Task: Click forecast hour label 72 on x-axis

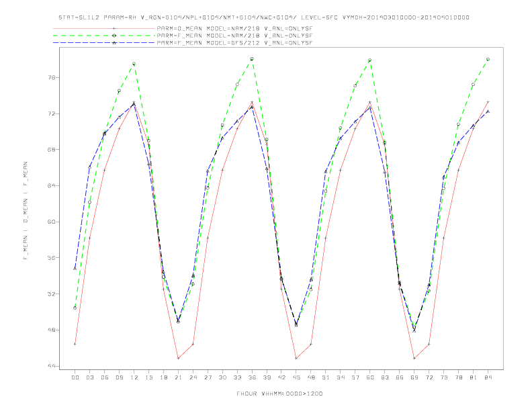Action: [429, 377]
